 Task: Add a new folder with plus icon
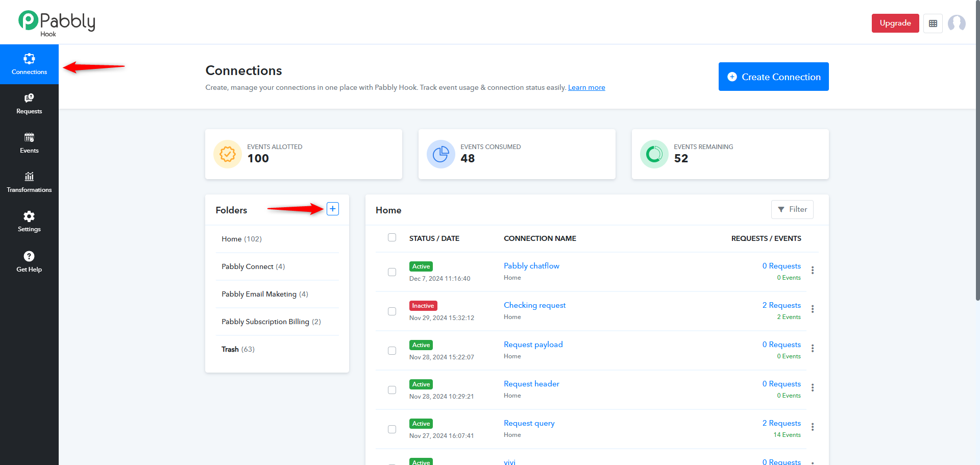click(333, 209)
